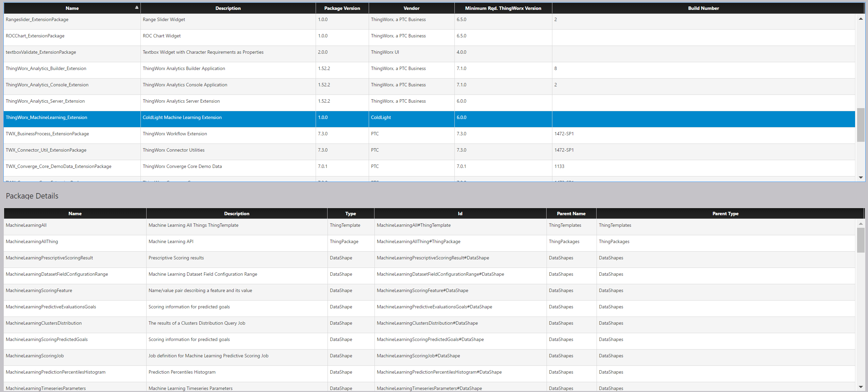This screenshot has width=868, height=392.
Task: Click Build Number 1133 cell
Action: coord(703,168)
